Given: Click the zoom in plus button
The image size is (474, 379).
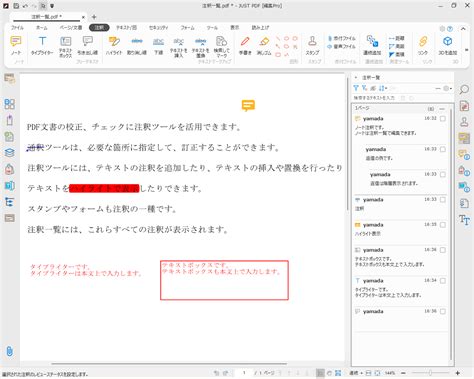Looking at the screenshot, I should point(458,373).
